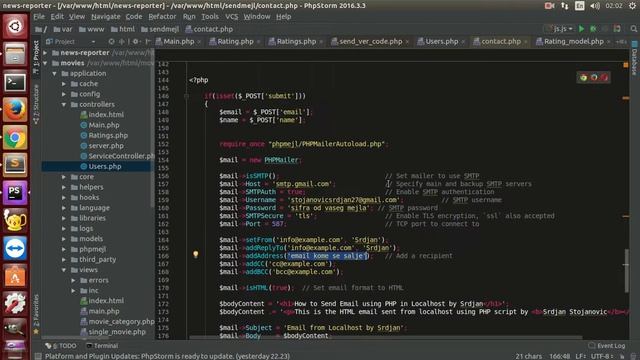Open Project panel settings gear
The width and height of the screenshot is (640, 360).
tap(136, 42)
